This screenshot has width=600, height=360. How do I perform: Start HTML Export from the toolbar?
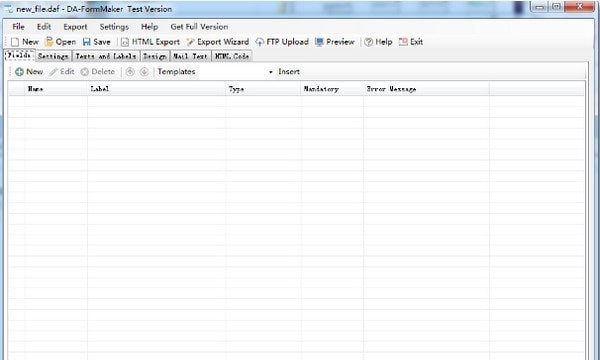(x=125, y=42)
